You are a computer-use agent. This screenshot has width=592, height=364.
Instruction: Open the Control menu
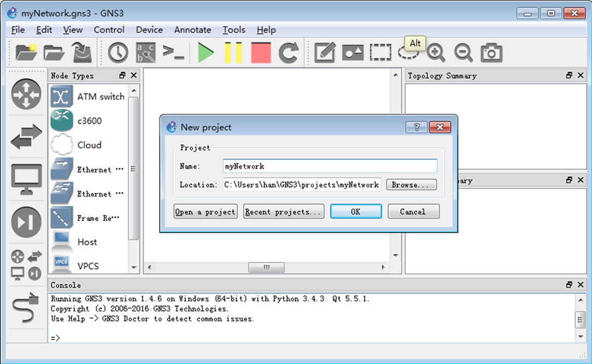[x=109, y=30]
